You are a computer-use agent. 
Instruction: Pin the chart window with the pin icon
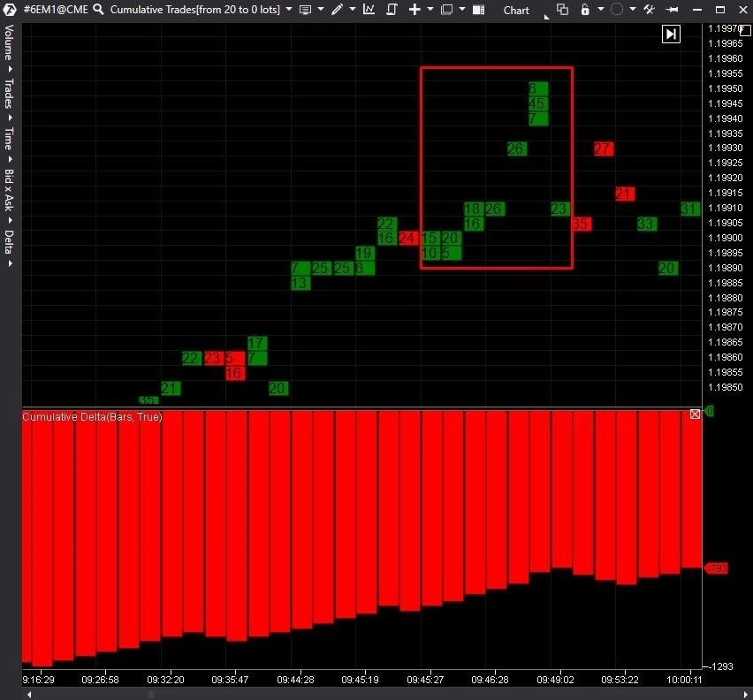point(673,10)
